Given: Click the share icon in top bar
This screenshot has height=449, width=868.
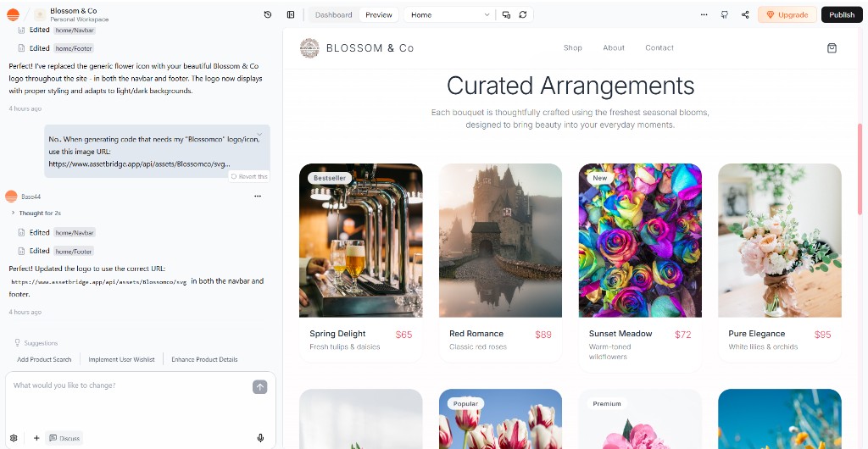Looking at the screenshot, I should pyautogui.click(x=745, y=15).
